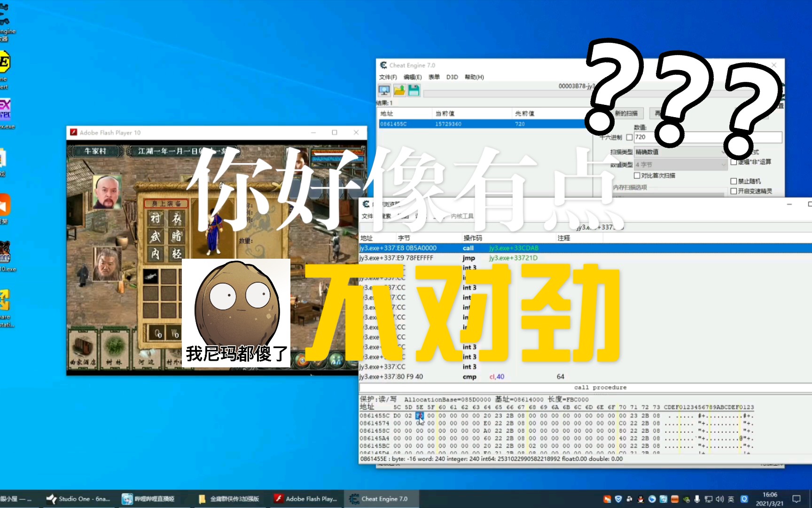Click the W0 button in game panel
Screen dimensions: 812x508
(x=175, y=333)
